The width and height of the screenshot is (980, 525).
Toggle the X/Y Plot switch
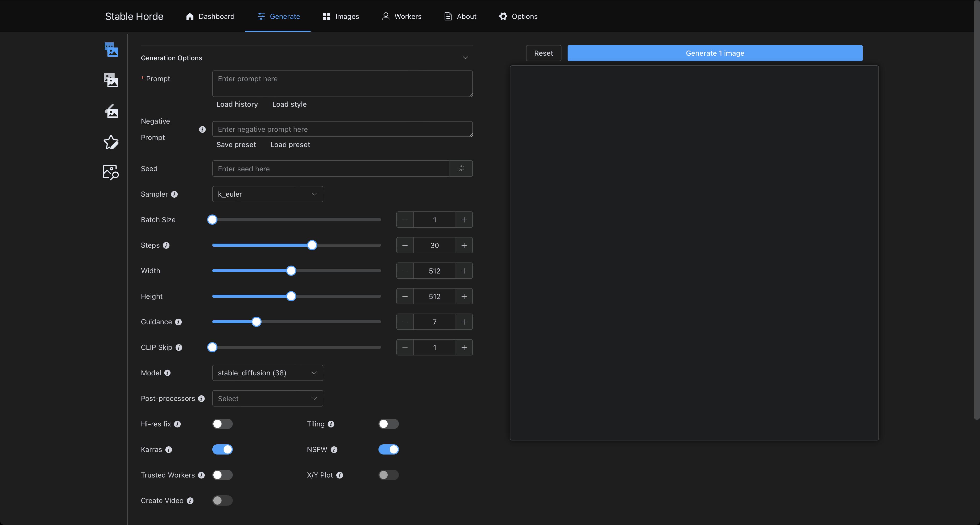click(388, 475)
